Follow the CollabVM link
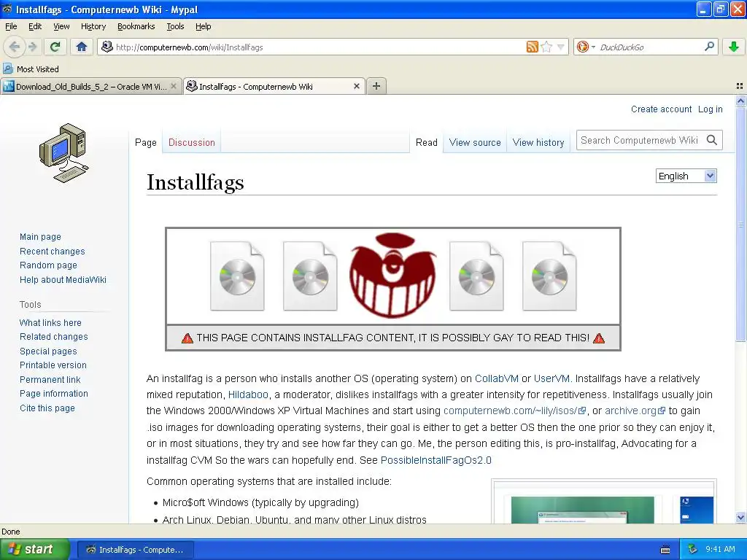Image resolution: width=747 pixels, height=560 pixels. [x=496, y=378]
